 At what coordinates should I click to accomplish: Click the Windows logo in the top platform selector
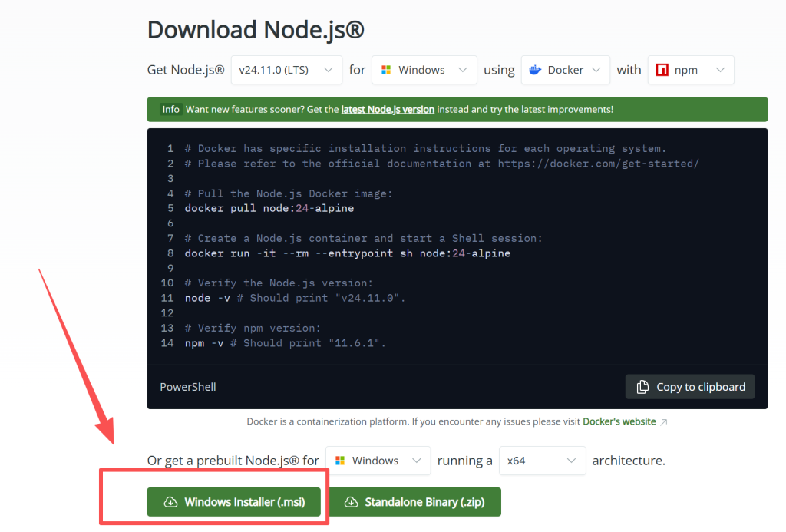click(385, 70)
